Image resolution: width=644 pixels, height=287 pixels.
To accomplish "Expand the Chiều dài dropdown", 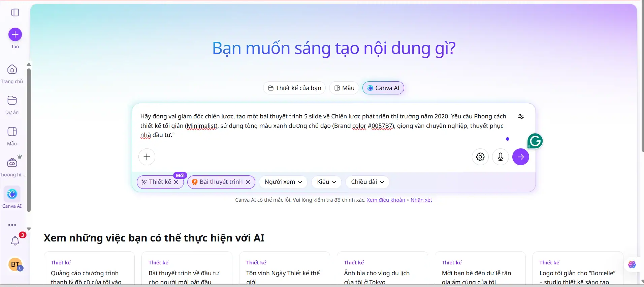I will tap(367, 182).
